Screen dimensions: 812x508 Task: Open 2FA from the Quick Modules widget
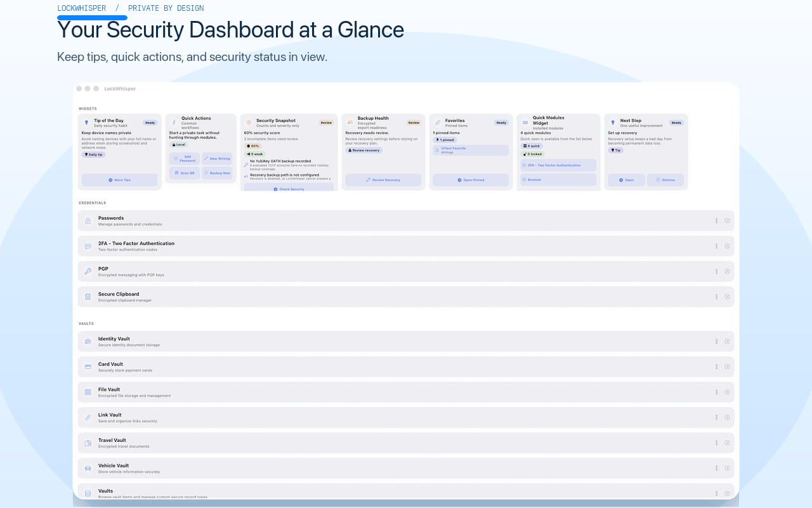pos(558,165)
